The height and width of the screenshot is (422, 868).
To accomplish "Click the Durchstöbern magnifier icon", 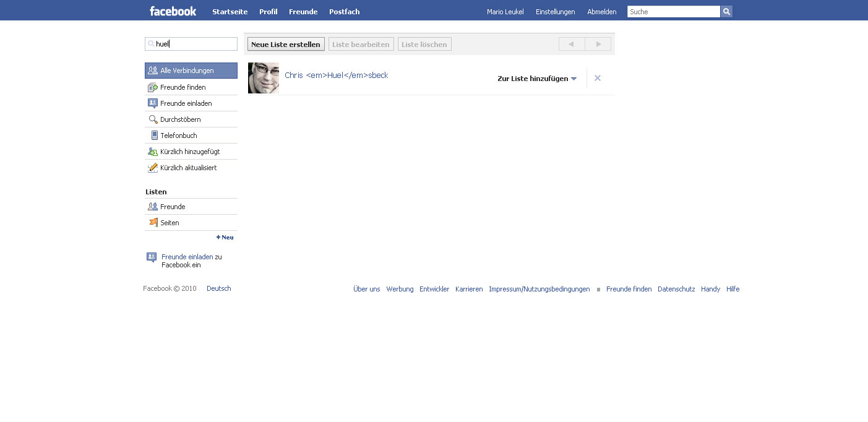I will point(153,119).
